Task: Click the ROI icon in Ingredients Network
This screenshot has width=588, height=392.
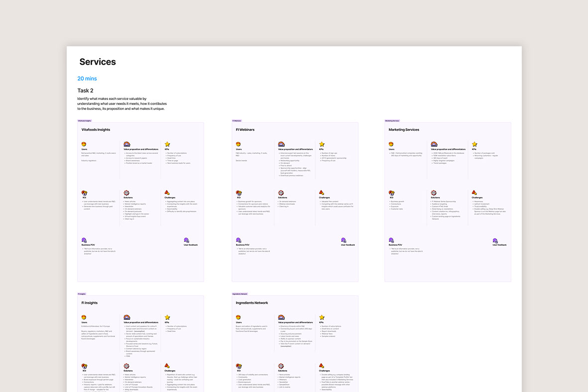Action: point(238,366)
